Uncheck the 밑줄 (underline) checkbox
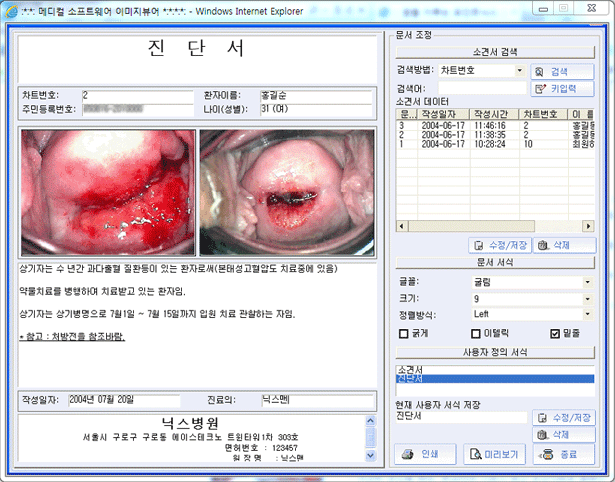 [x=555, y=333]
